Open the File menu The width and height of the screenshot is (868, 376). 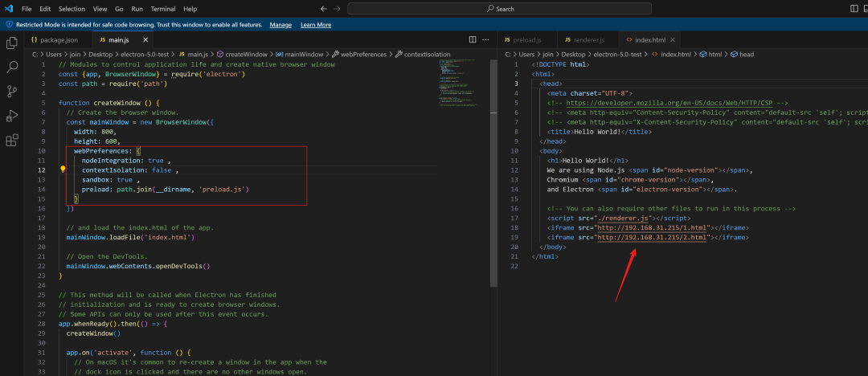[x=26, y=9]
